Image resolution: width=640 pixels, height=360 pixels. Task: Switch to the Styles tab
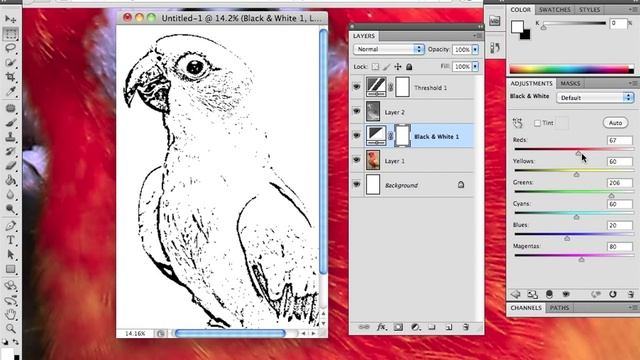coord(589,9)
